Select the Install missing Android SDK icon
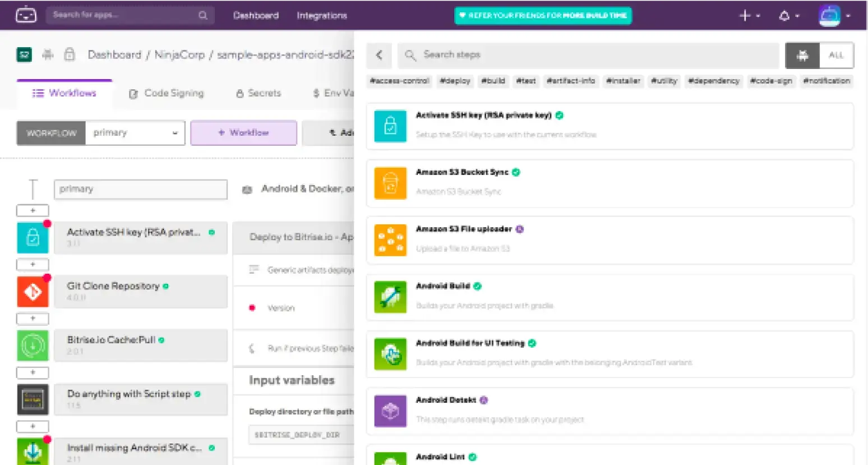 tap(33, 452)
